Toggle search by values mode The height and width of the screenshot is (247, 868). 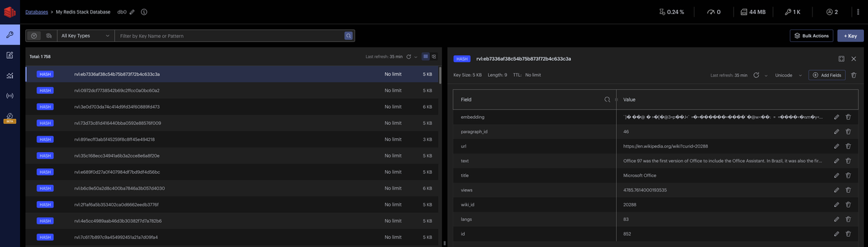click(49, 35)
